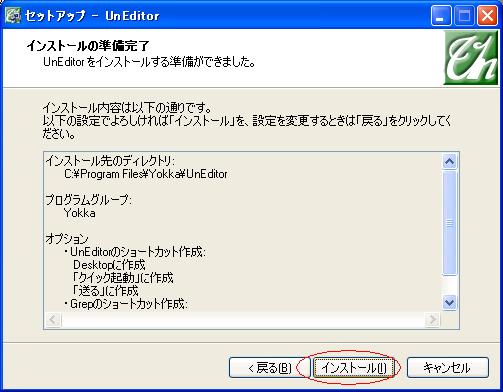
Task: Minimize the setup window
Action: [441, 16]
